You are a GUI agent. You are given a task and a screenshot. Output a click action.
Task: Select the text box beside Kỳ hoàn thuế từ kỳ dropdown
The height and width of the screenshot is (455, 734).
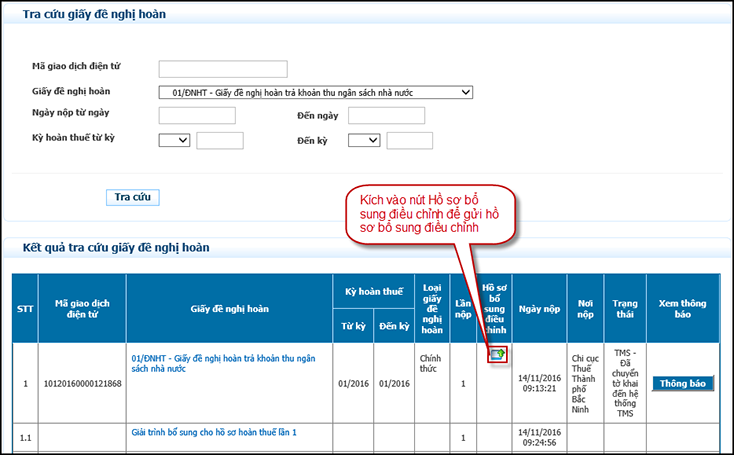coord(220,140)
